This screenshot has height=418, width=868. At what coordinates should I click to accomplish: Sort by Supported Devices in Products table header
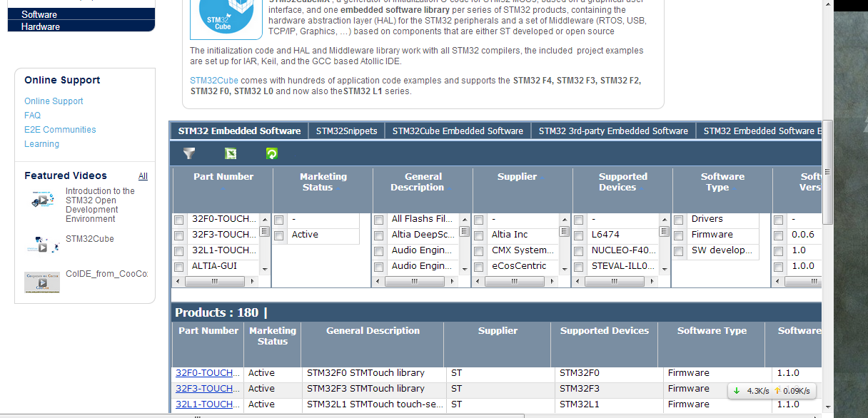[605, 331]
